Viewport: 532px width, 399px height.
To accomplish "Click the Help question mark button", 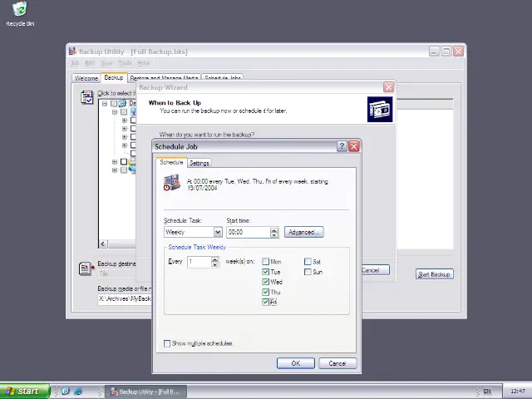I will [342, 146].
